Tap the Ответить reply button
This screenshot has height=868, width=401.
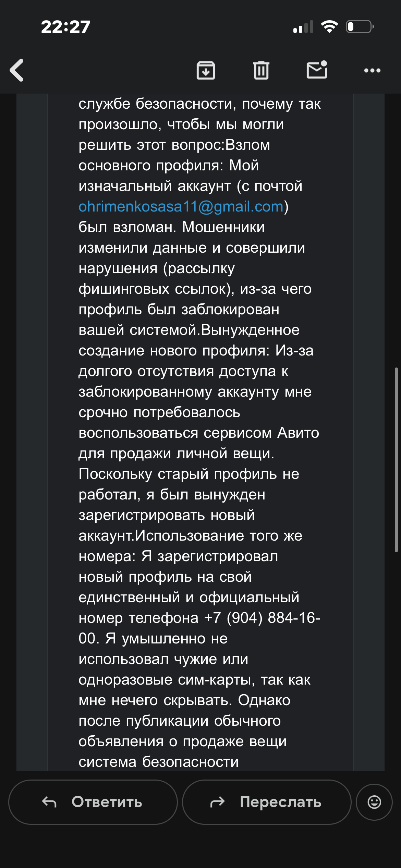pyautogui.click(x=93, y=802)
